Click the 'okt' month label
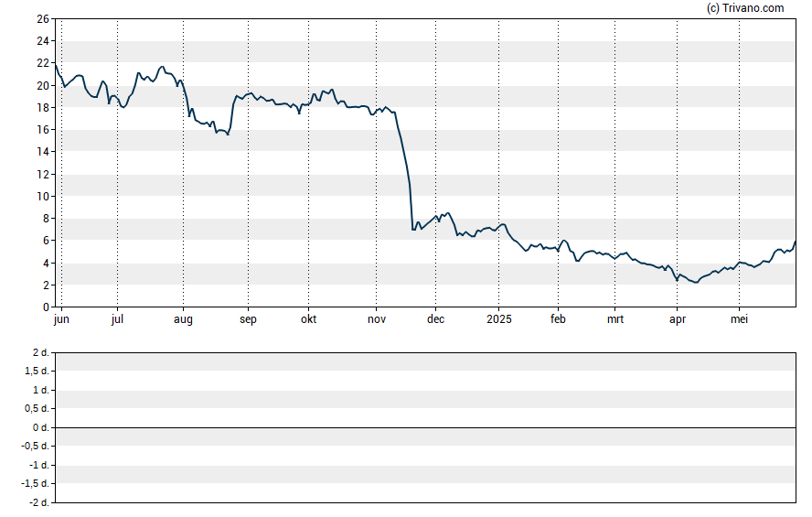Viewport: 812px width, 517px height. 309,319
